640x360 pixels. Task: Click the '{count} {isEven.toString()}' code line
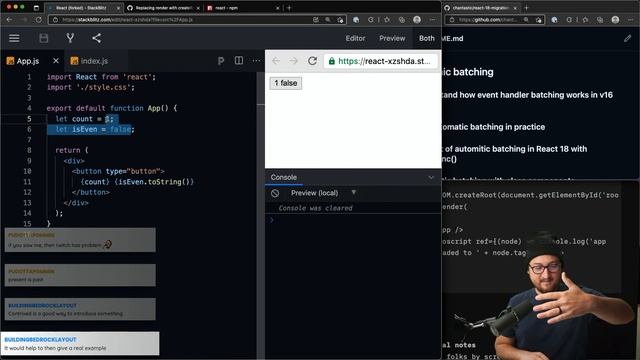click(x=137, y=182)
